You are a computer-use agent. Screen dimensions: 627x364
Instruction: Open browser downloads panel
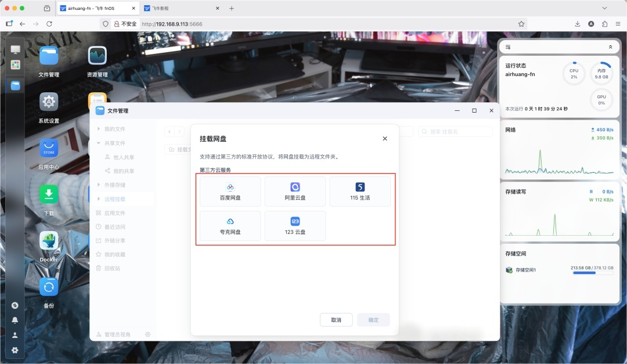tap(578, 24)
